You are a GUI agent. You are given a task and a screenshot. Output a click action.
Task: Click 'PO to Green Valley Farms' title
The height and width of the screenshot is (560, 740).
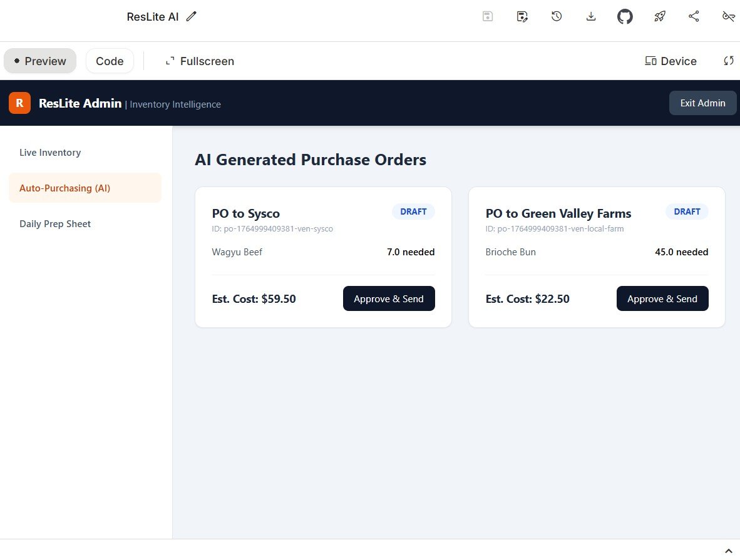[x=558, y=213]
